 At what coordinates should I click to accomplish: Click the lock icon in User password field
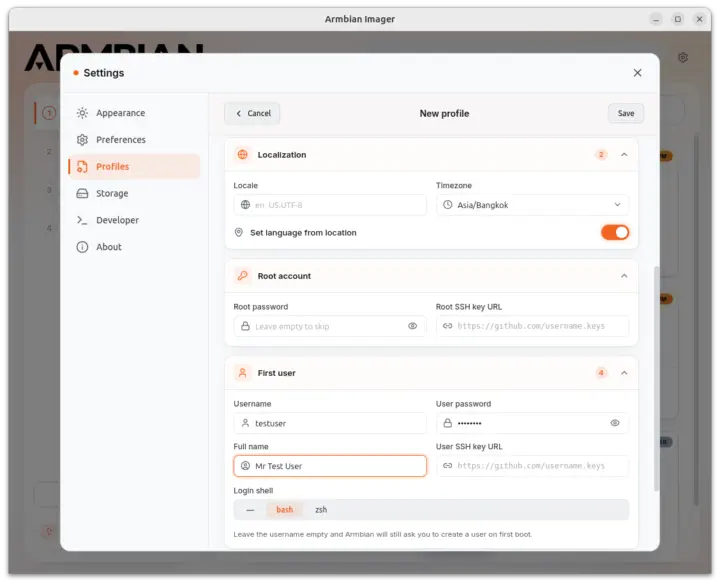click(448, 423)
